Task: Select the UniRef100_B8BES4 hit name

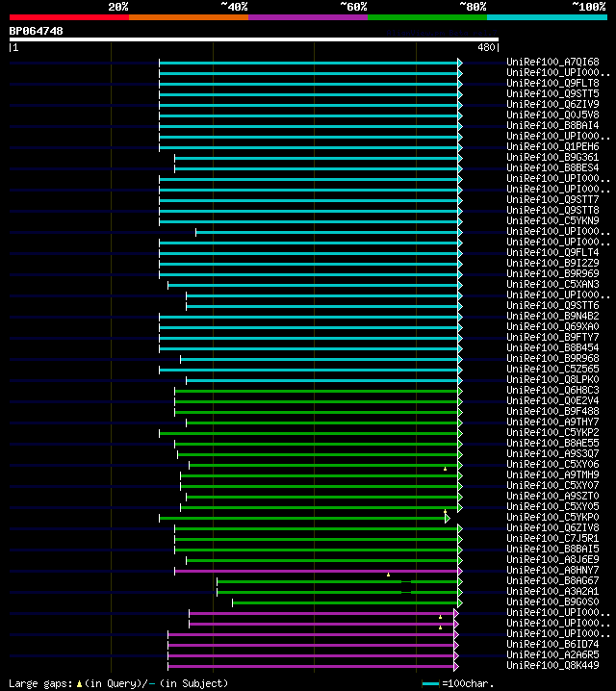Action: 552,167
